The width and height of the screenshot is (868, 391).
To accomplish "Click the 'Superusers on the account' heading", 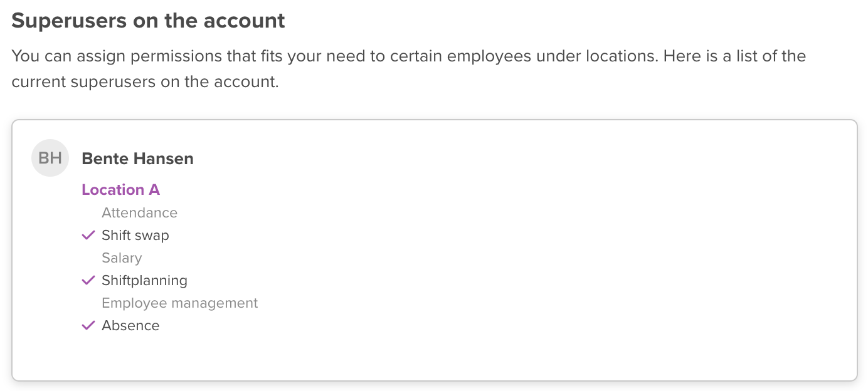I will point(148,21).
